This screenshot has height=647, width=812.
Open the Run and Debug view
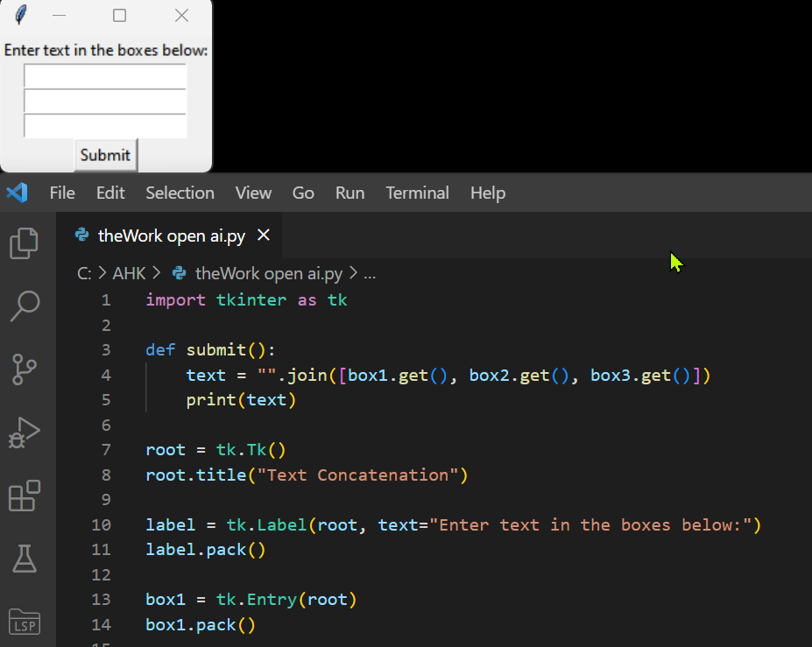25,433
